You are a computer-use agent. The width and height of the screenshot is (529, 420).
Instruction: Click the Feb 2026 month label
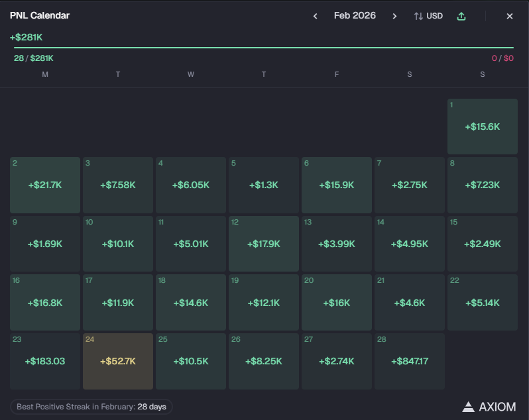click(355, 15)
